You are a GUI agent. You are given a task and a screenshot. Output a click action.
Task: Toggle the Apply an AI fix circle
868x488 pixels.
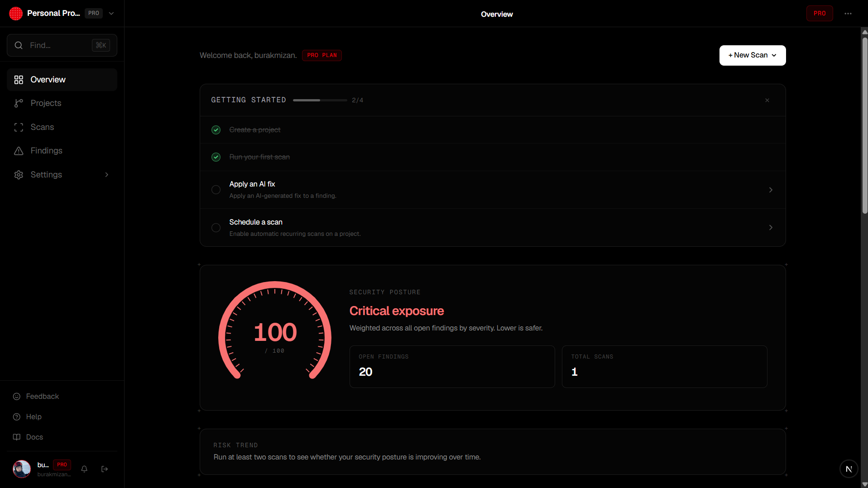(216, 190)
